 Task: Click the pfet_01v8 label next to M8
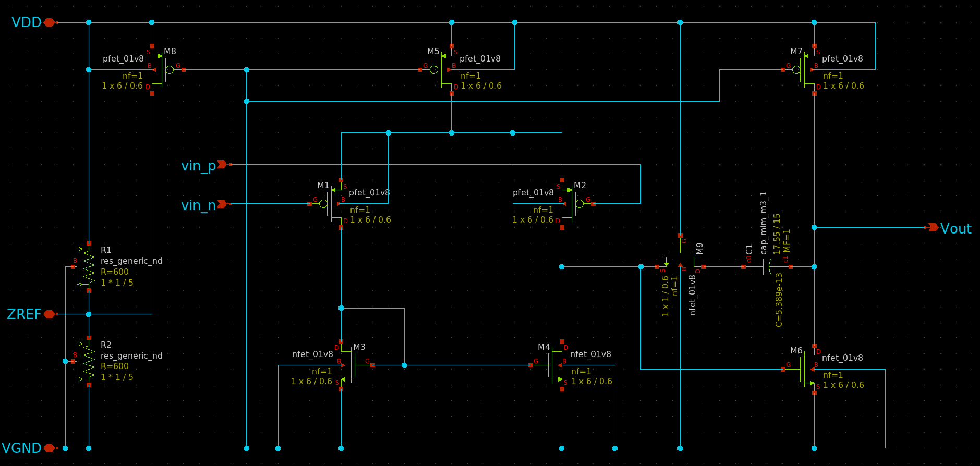coord(123,59)
